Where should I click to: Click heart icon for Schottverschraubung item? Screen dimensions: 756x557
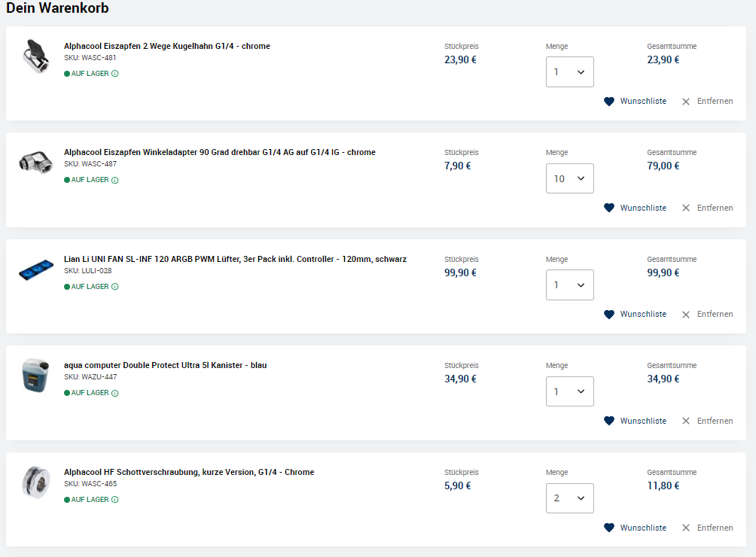(x=609, y=528)
